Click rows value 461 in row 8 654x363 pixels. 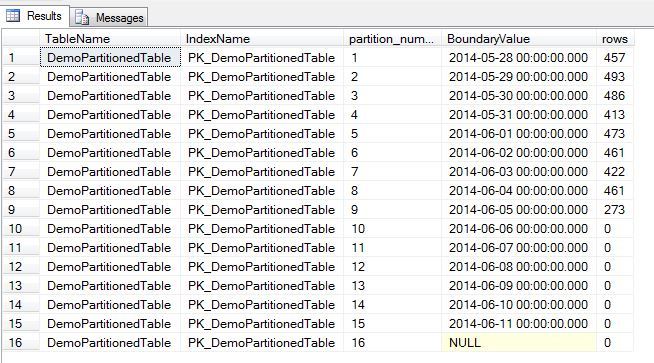(615, 191)
